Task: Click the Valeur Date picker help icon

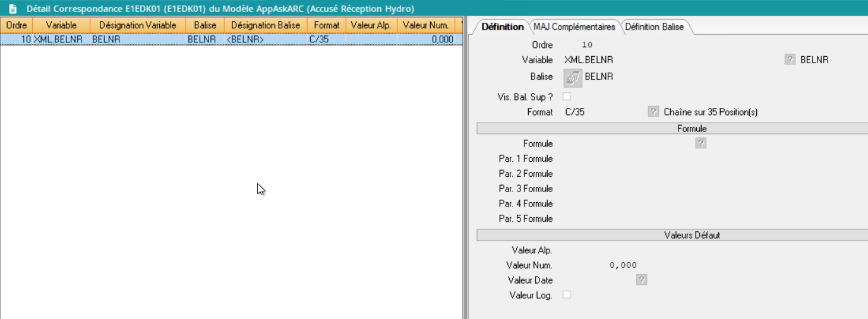Action: click(x=641, y=280)
